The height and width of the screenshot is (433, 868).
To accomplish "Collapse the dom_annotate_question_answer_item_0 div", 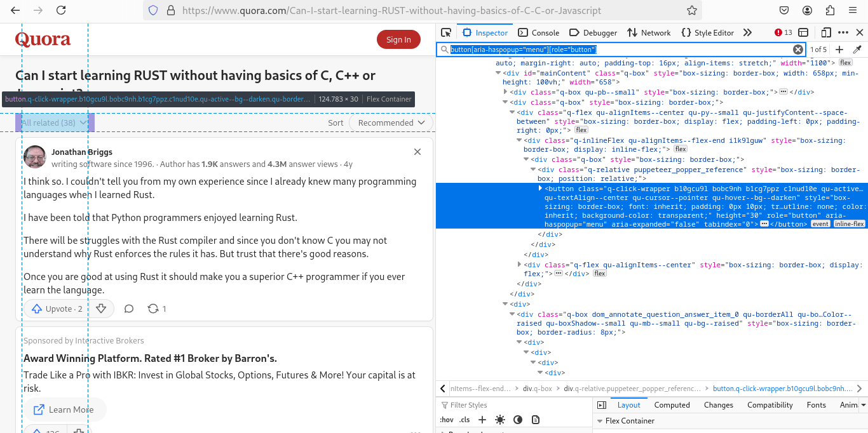I will [x=512, y=314].
